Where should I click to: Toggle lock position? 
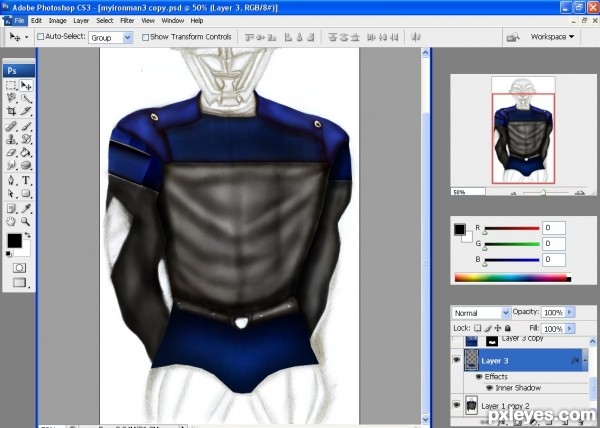pyautogui.click(x=497, y=328)
